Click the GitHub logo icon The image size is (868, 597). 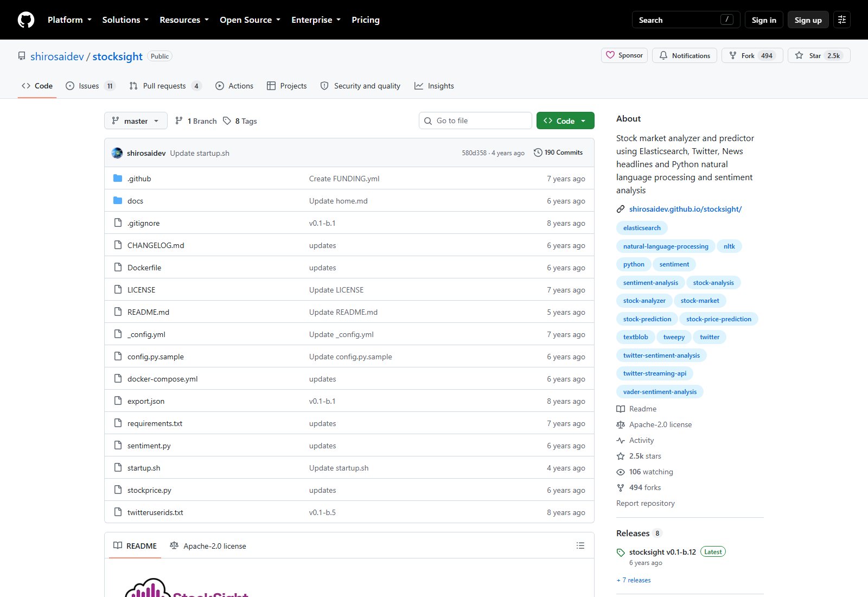click(x=26, y=20)
